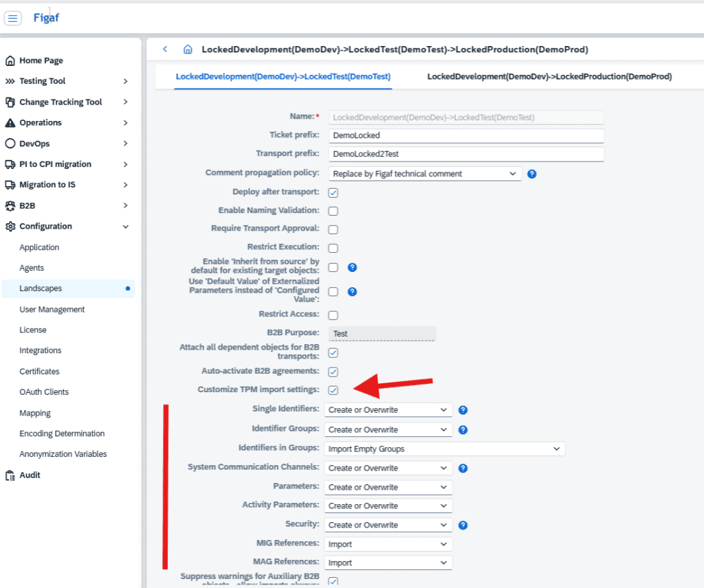704x588 pixels.
Task: Open Encoding Determination page
Action: 62,433
